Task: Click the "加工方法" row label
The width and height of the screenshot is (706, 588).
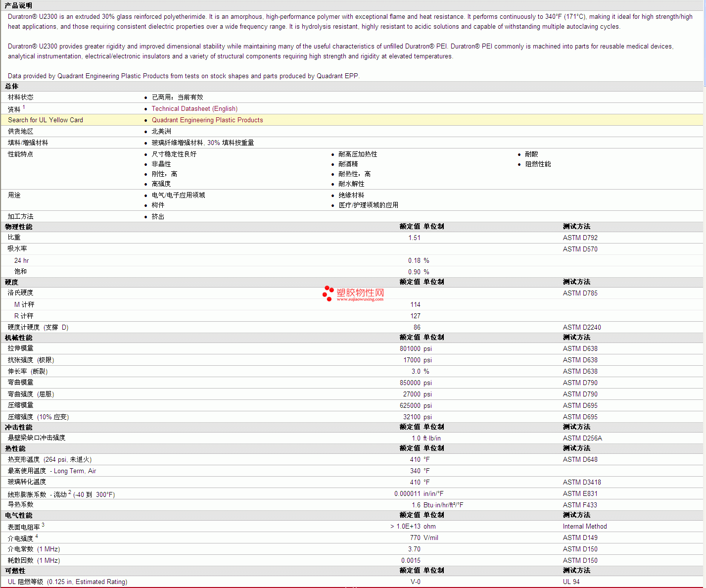Action: [21, 217]
